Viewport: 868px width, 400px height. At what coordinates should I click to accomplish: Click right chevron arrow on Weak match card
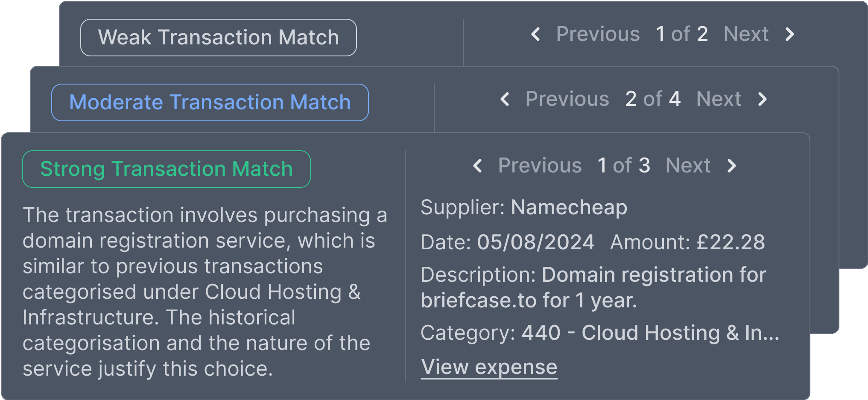(790, 34)
